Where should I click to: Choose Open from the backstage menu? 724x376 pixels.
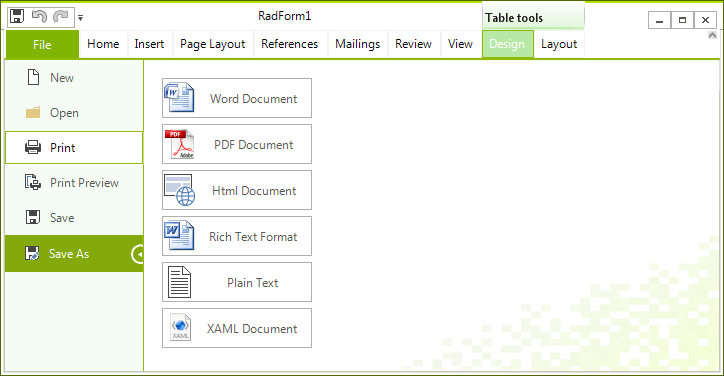coord(74,113)
